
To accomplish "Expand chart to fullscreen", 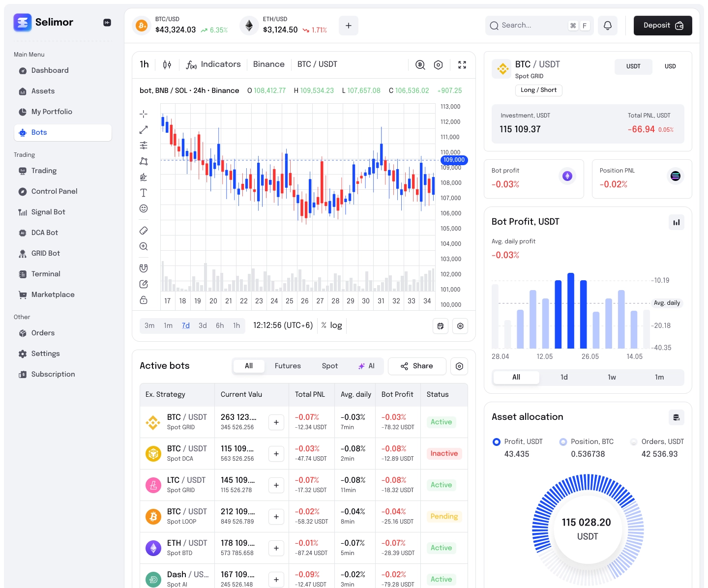I will pos(462,65).
